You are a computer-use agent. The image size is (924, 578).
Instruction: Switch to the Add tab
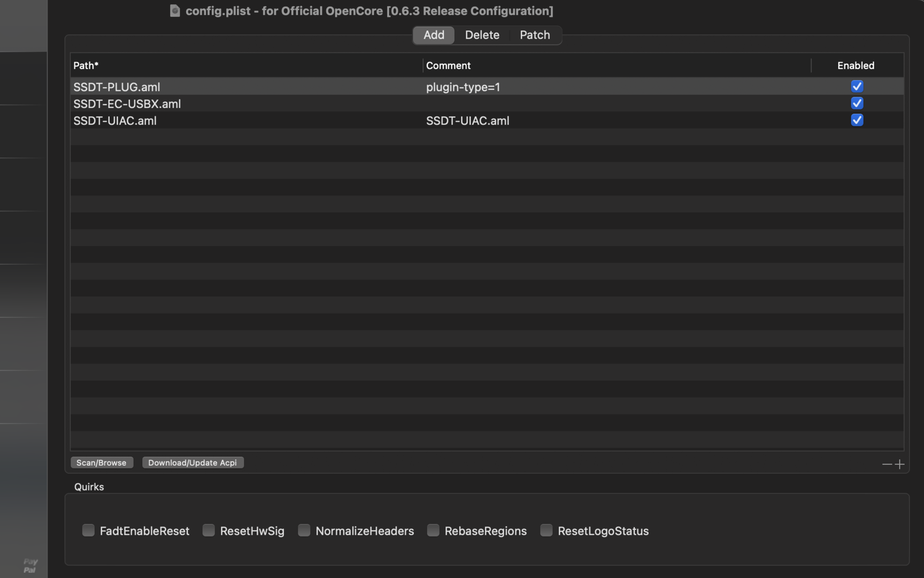[434, 35]
